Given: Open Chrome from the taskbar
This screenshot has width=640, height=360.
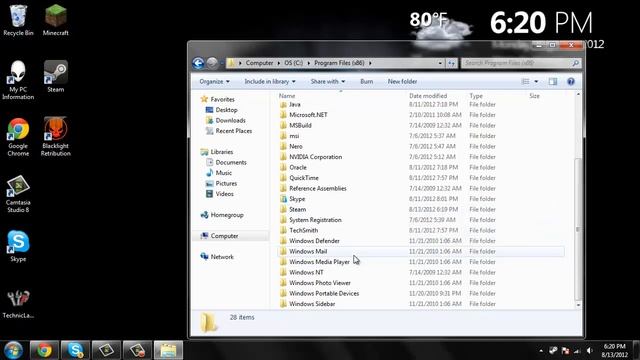Looking at the screenshot, I should tap(44, 350).
